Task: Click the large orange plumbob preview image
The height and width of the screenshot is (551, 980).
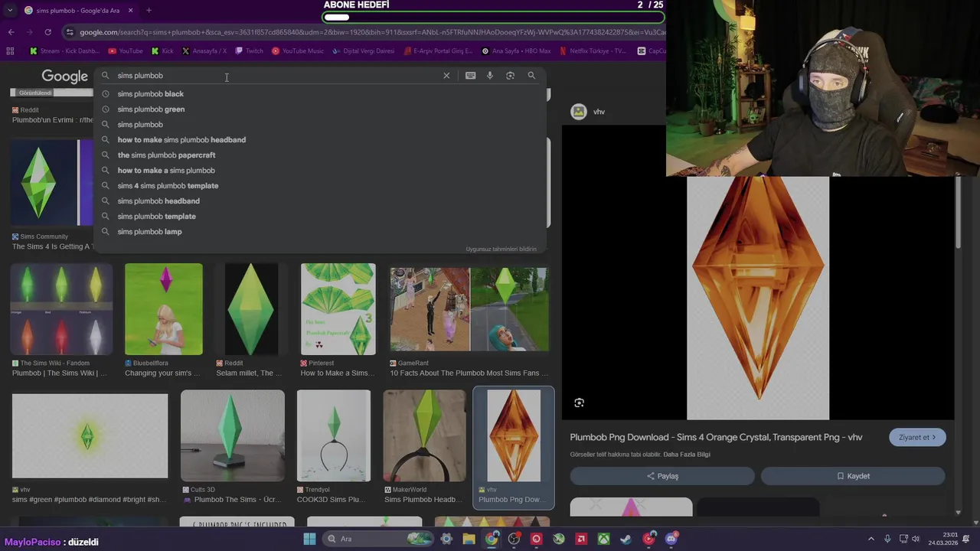Action: pos(758,298)
